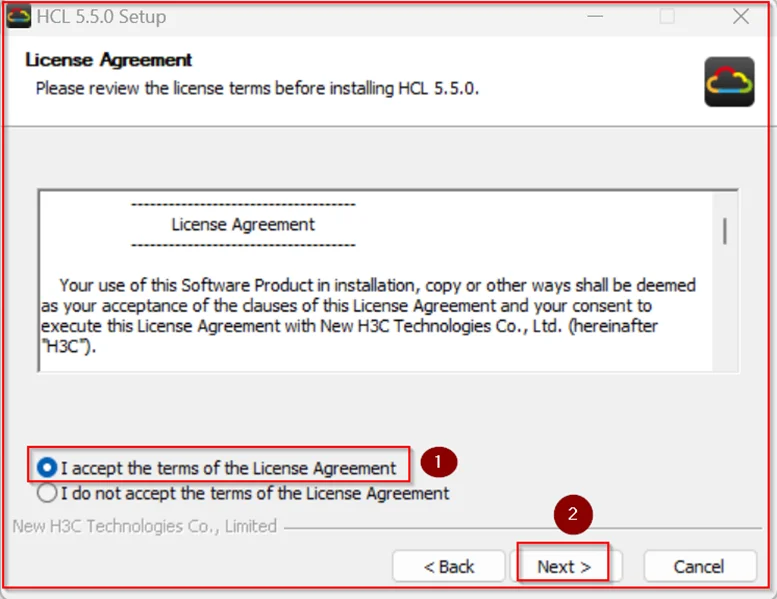Screen dimensions: 777x599
Task: Close the HCL 5.5.0 Setup window
Action: point(741,16)
